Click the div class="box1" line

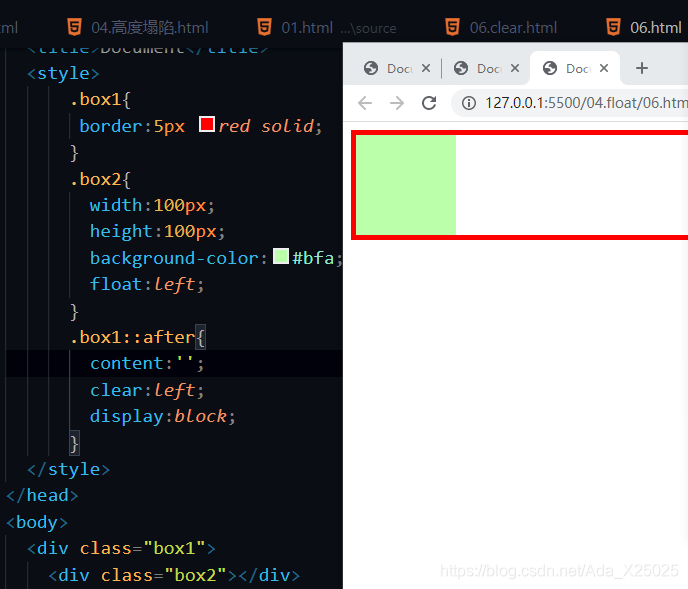122,549
